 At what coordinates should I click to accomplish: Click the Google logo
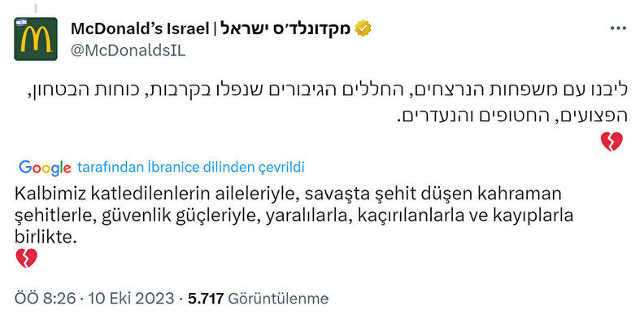pyautogui.click(x=45, y=168)
